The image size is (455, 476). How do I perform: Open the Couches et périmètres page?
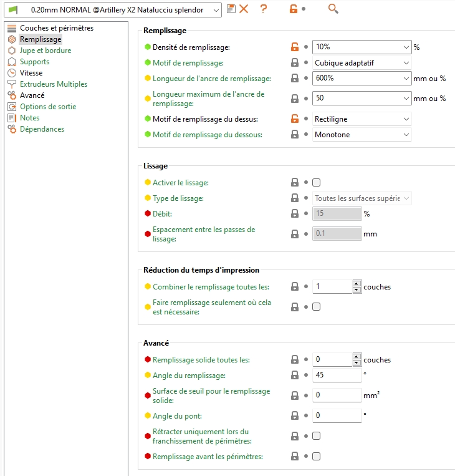pos(56,28)
